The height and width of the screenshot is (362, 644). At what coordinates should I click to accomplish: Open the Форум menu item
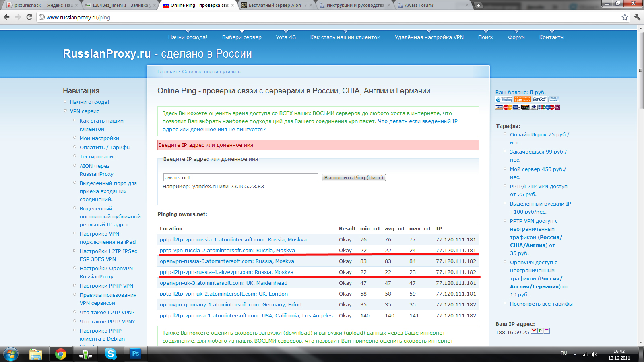516,37
